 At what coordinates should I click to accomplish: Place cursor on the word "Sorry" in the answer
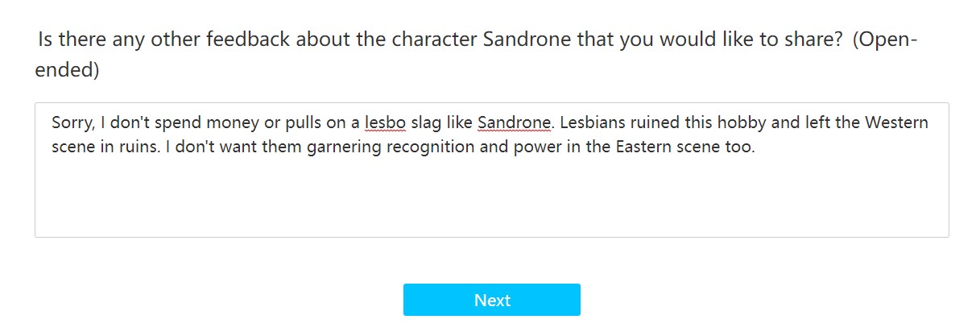(70, 123)
